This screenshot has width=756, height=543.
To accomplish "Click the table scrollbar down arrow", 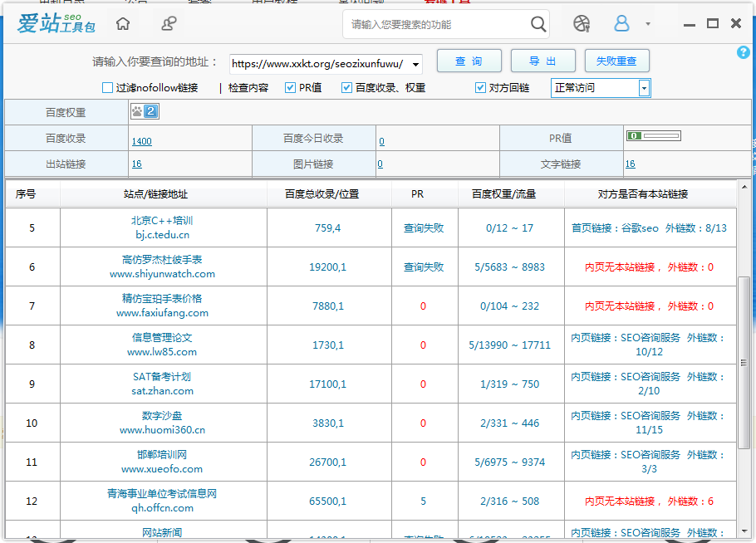I will pyautogui.click(x=744, y=531).
